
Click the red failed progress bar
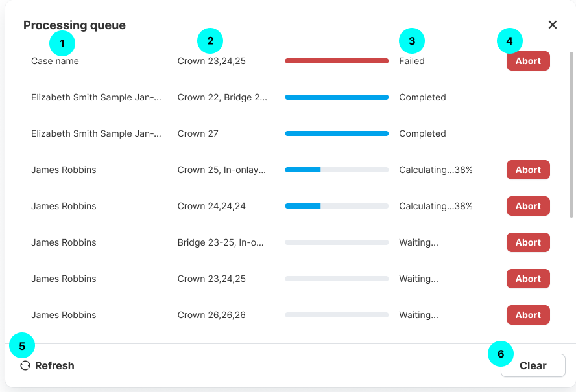337,61
